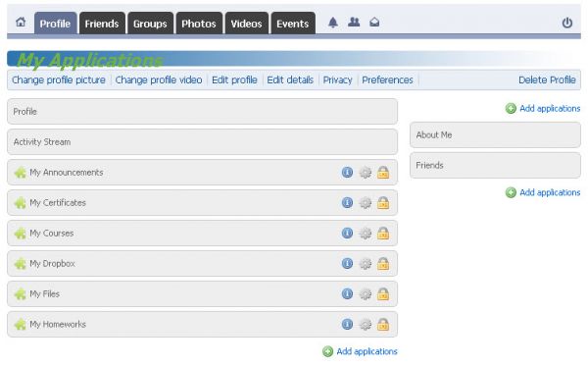588x367 pixels.
Task: Show info for My Certificates
Action: [x=347, y=203]
